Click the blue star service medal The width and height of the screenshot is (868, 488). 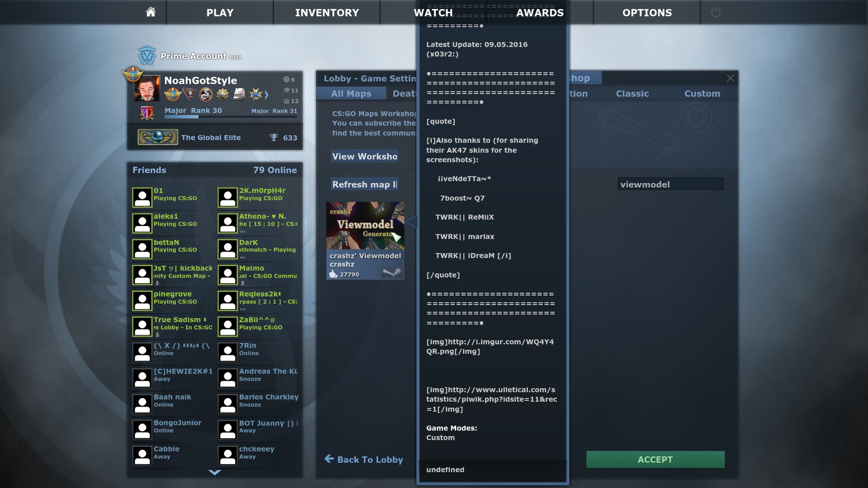(256, 94)
